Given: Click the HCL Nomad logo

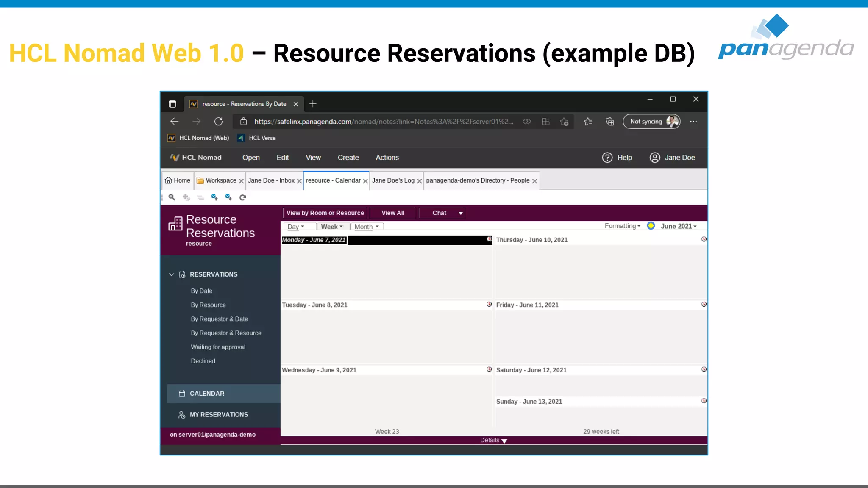Looking at the screenshot, I should pos(195,158).
